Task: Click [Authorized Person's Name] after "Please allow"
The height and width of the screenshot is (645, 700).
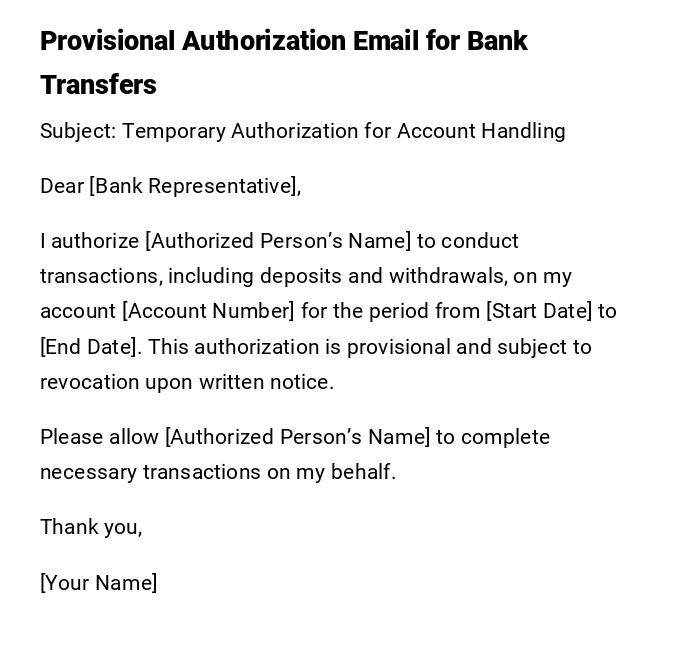Action: pyautogui.click(x=297, y=437)
